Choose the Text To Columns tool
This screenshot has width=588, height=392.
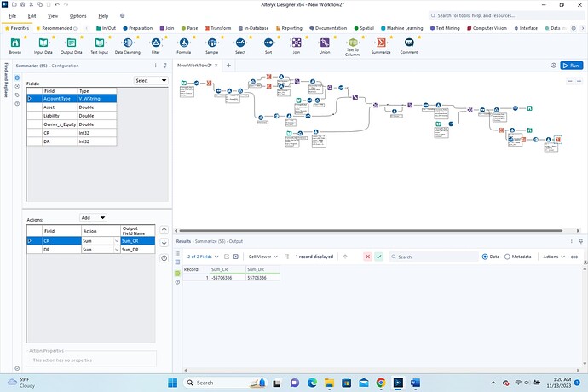click(x=353, y=47)
